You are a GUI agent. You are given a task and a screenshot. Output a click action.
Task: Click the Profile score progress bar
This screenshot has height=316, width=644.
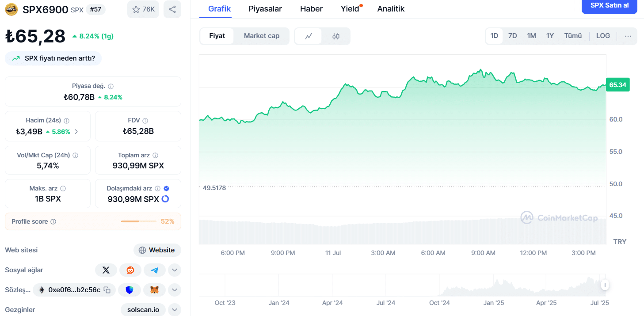[138, 221]
